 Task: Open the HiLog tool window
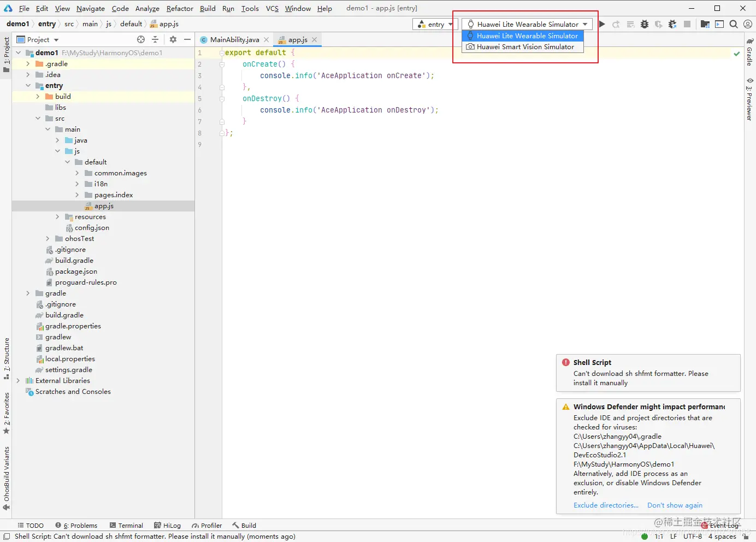click(x=167, y=526)
